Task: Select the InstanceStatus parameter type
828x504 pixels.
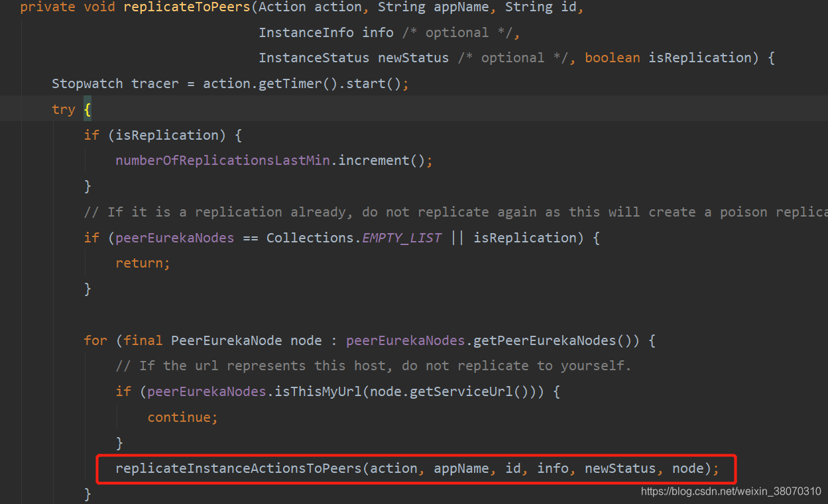Action: coord(314,58)
